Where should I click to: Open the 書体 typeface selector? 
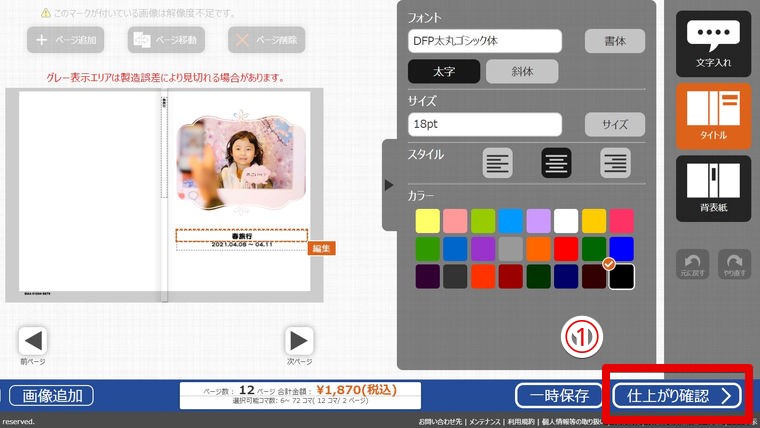[615, 41]
